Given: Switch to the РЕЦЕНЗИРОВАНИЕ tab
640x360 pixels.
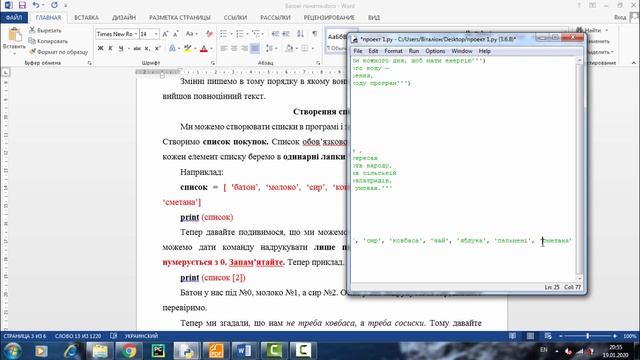Looking at the screenshot, I should (x=329, y=18).
